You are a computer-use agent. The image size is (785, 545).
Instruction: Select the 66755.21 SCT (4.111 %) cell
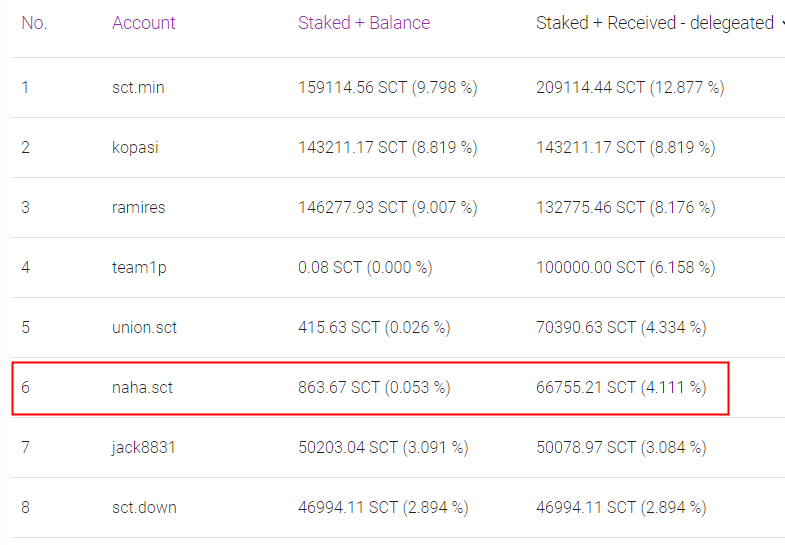[x=621, y=387]
